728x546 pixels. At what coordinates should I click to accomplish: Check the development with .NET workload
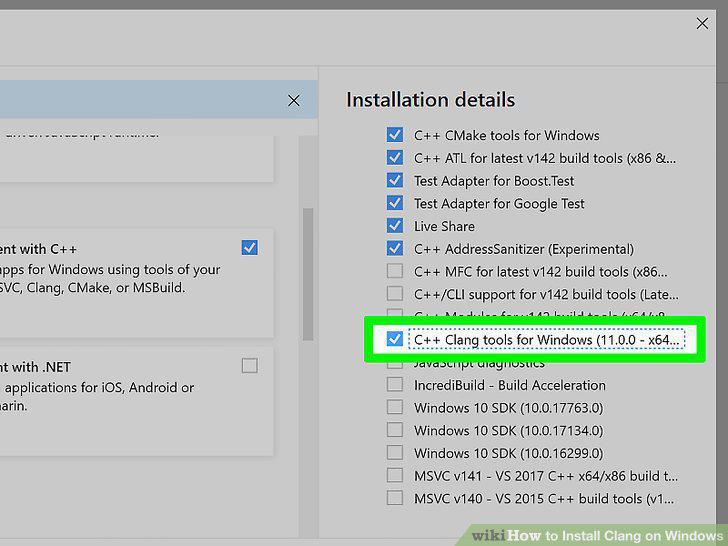(x=249, y=366)
